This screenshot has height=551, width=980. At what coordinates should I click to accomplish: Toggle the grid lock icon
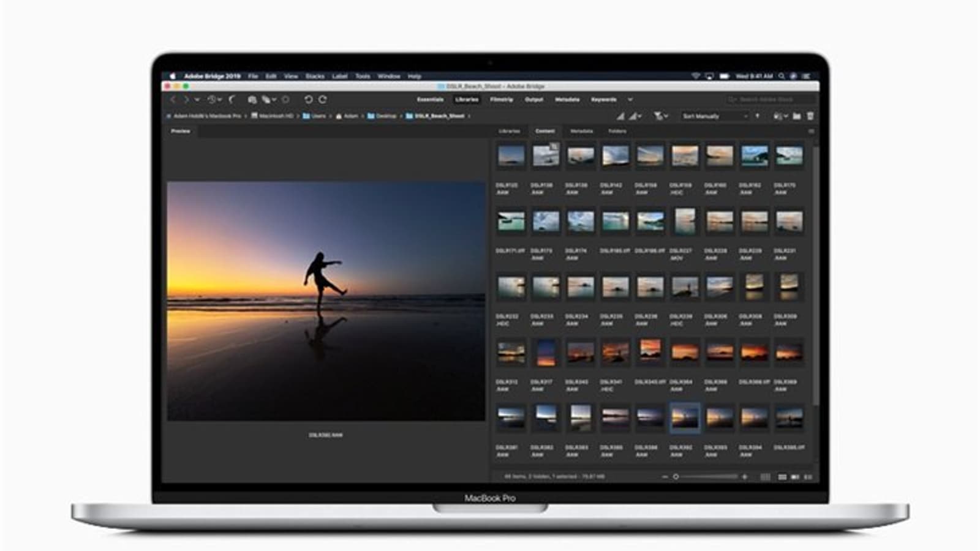pos(766,476)
